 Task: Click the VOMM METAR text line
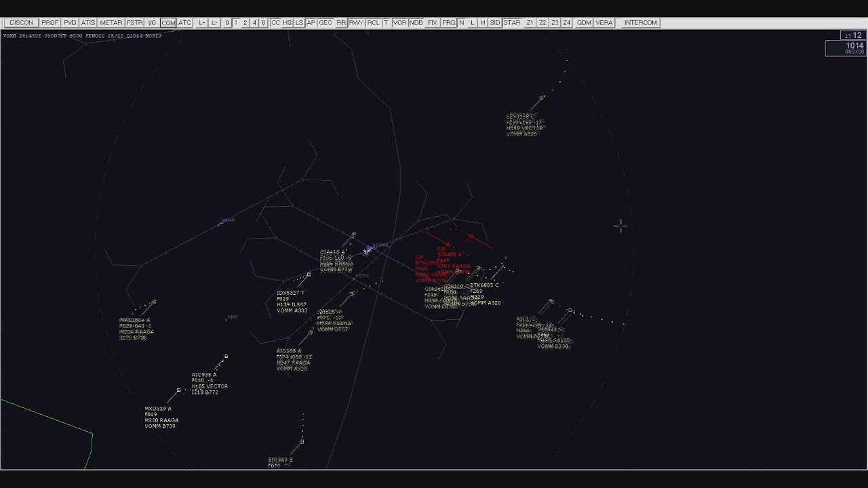tap(82, 36)
